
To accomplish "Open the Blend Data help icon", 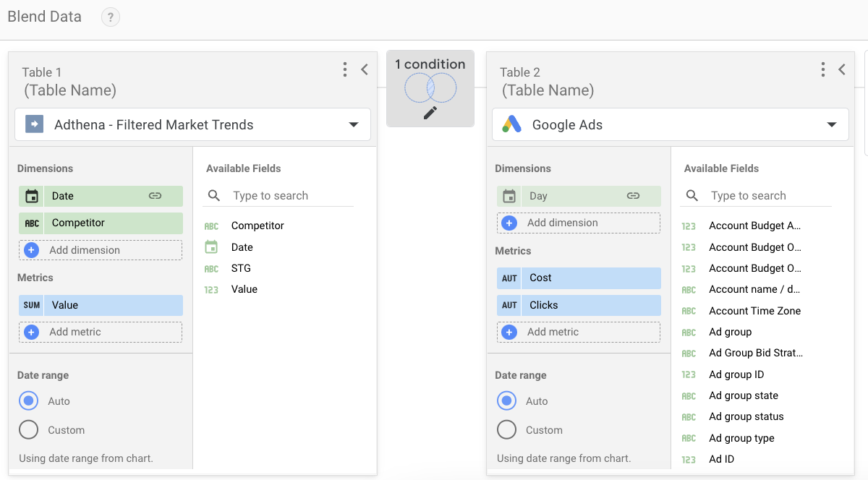I will click(110, 17).
